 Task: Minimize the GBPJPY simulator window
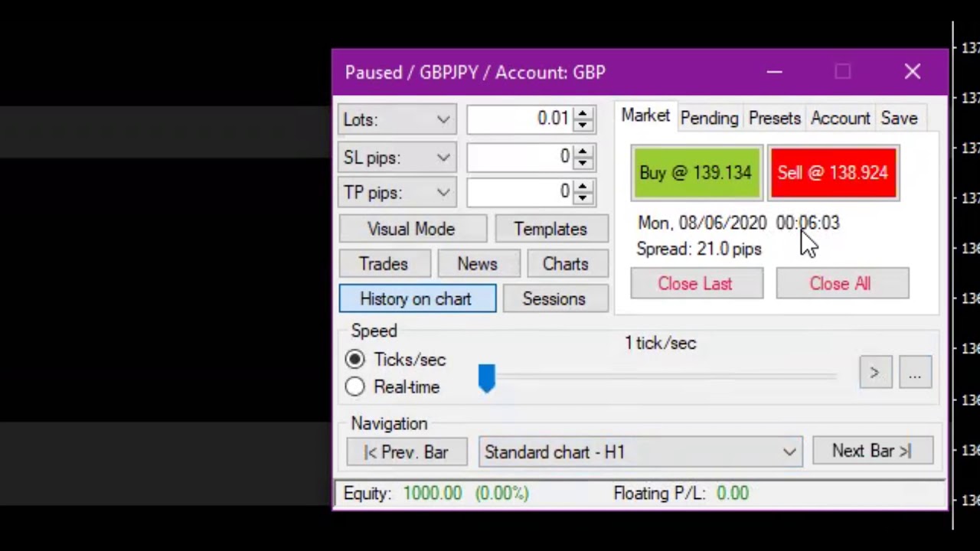[774, 72]
